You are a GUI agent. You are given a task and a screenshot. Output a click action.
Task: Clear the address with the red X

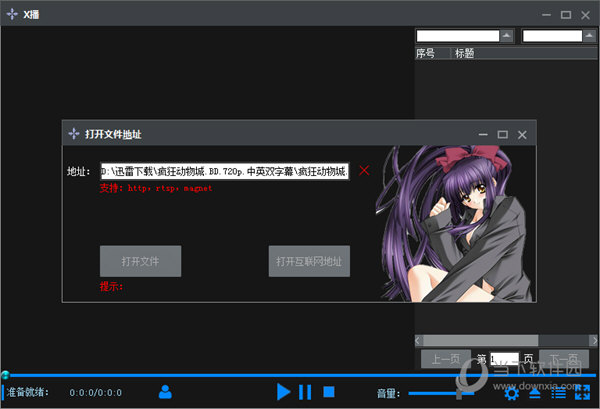click(x=364, y=171)
